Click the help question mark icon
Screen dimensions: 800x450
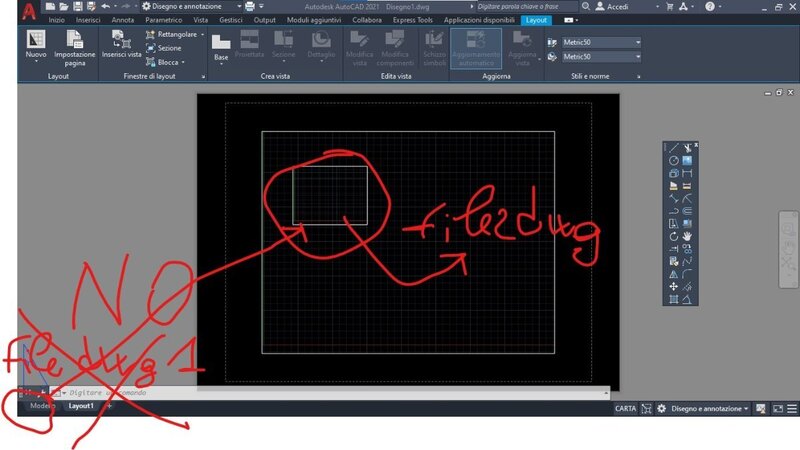[710, 7]
